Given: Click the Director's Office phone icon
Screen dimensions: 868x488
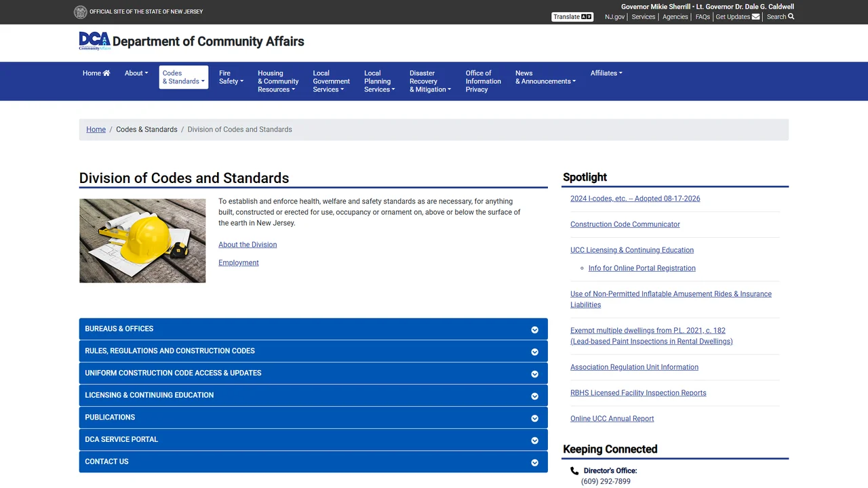Looking at the screenshot, I should (574, 471).
